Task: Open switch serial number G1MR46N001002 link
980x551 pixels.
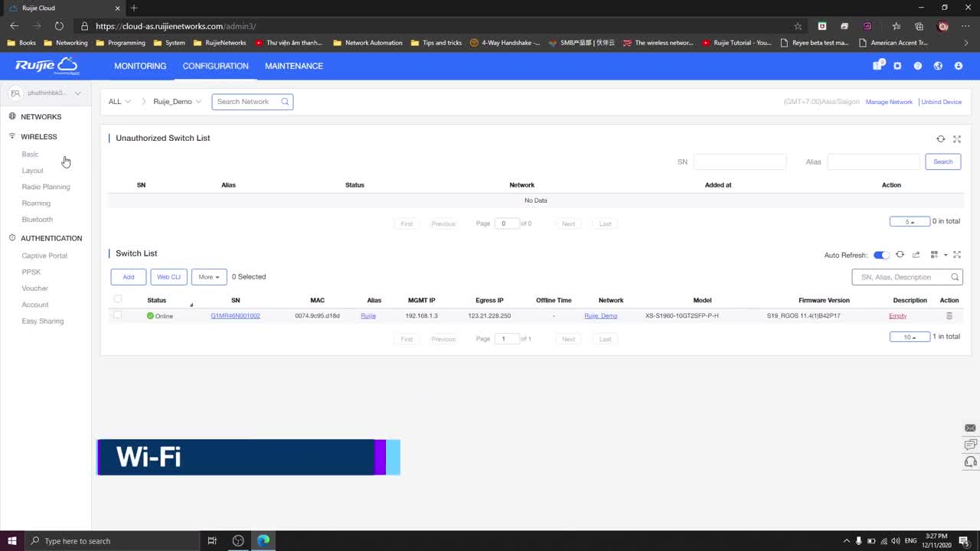Action: (x=235, y=315)
